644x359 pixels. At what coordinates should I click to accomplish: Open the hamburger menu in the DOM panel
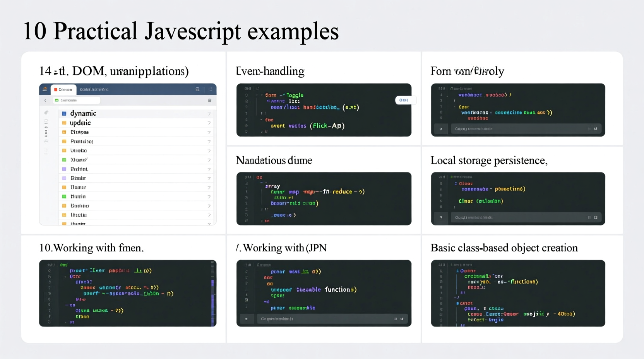click(x=45, y=89)
